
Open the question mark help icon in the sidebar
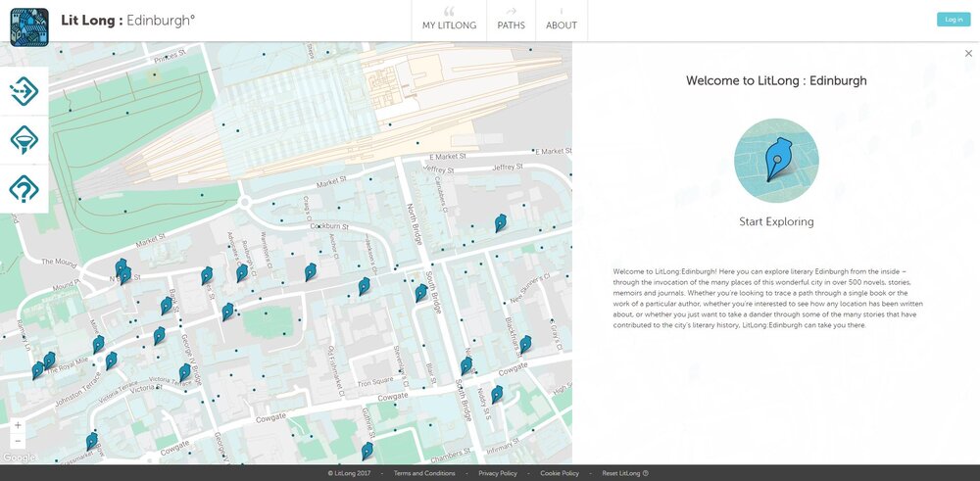(24, 189)
